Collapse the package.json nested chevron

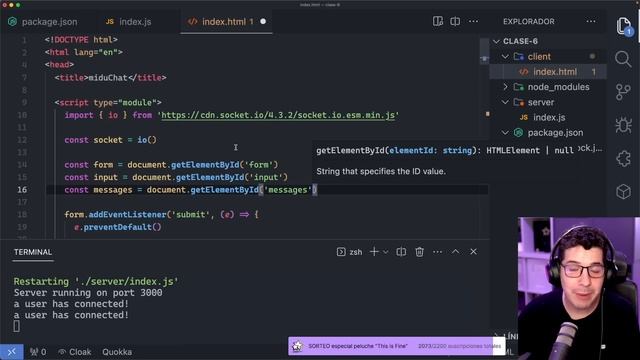(x=505, y=133)
